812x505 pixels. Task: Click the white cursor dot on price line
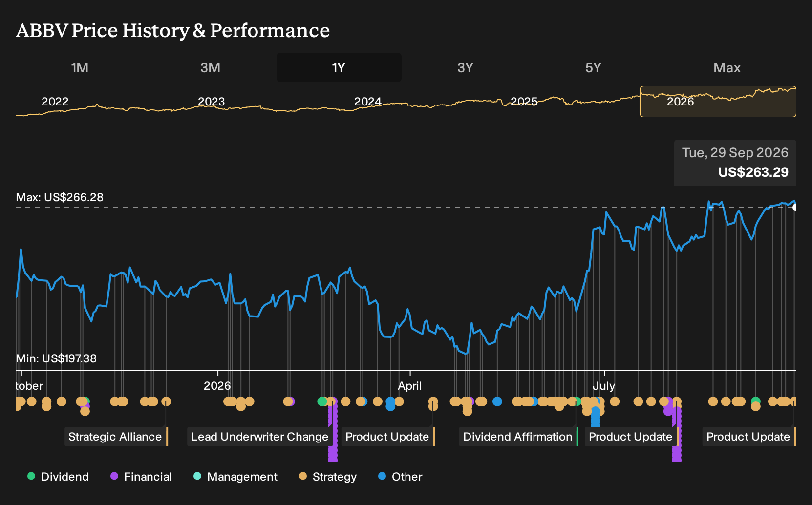(795, 207)
